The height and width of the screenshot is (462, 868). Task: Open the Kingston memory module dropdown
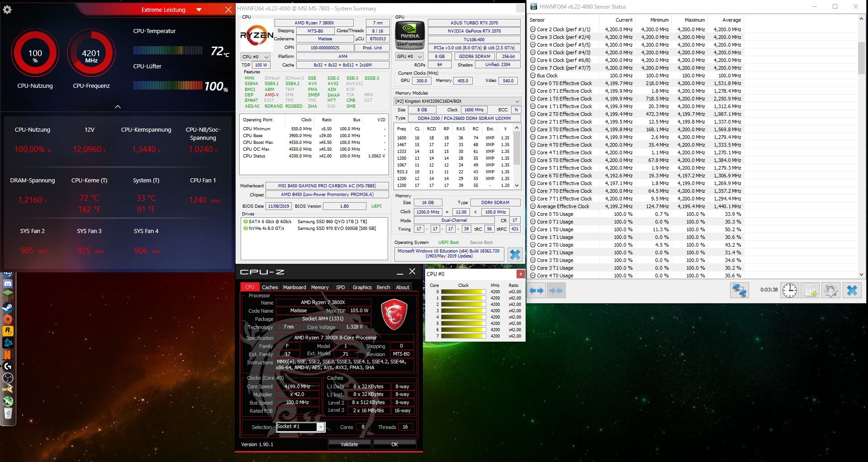(x=457, y=101)
